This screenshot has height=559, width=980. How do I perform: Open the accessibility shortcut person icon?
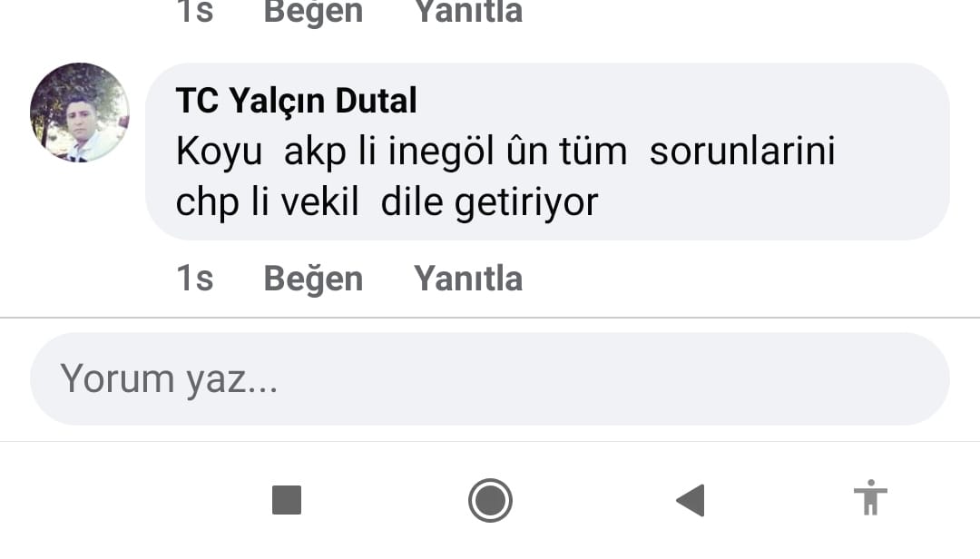tap(870, 497)
